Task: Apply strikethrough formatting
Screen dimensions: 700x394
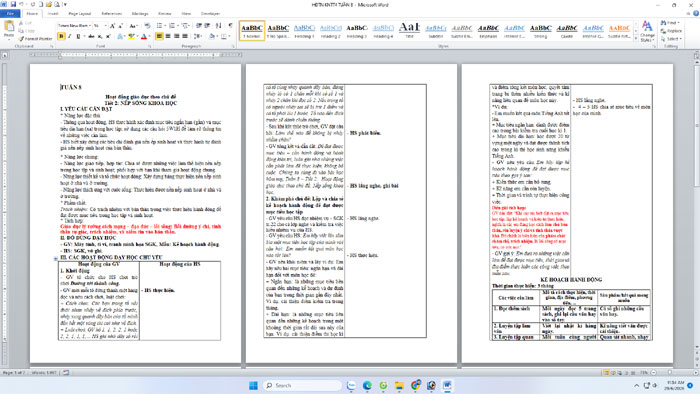Action: click(x=91, y=36)
